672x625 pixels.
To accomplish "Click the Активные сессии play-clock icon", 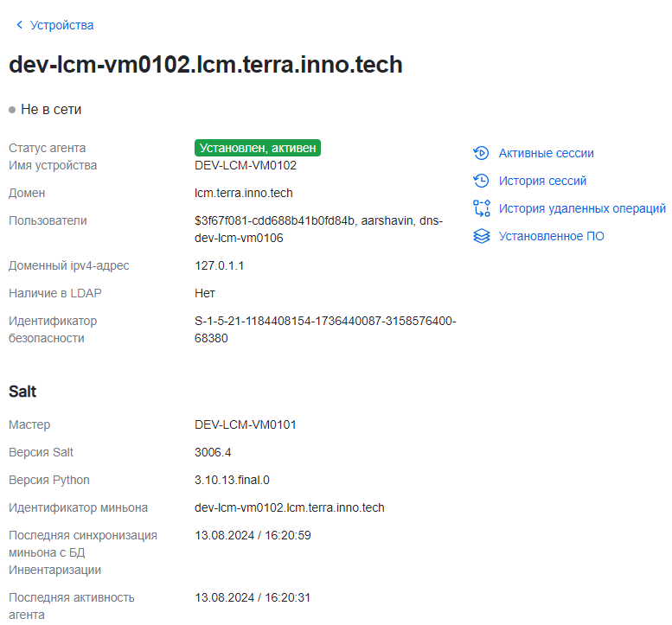I will (x=482, y=153).
